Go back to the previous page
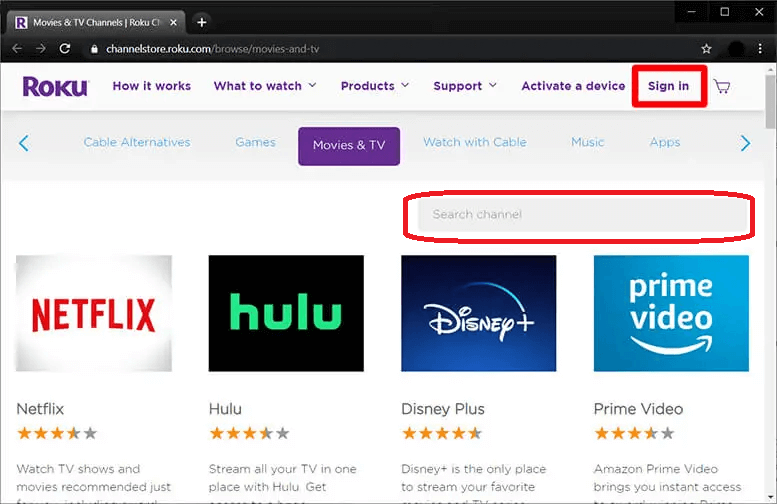Screen dimensions: 777x504 point(17,48)
